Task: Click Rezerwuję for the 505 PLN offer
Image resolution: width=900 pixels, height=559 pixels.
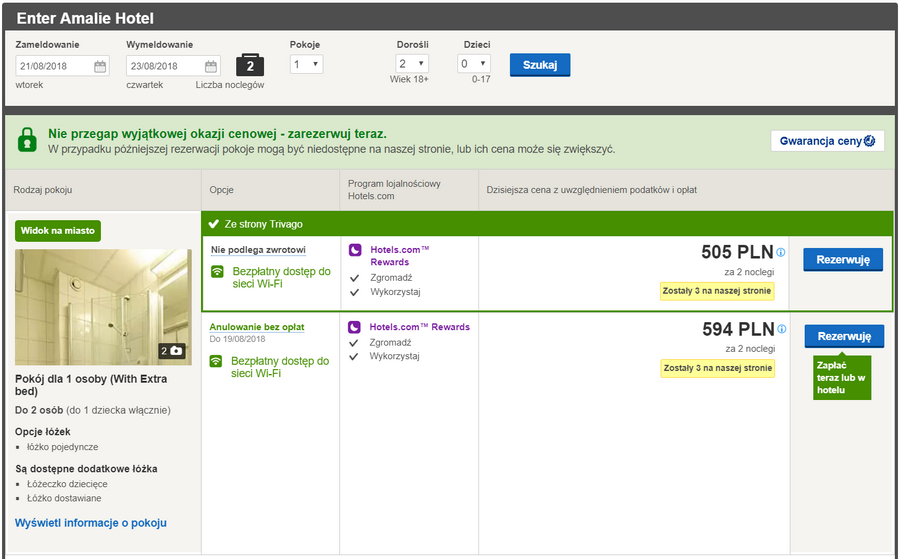Action: tap(843, 260)
